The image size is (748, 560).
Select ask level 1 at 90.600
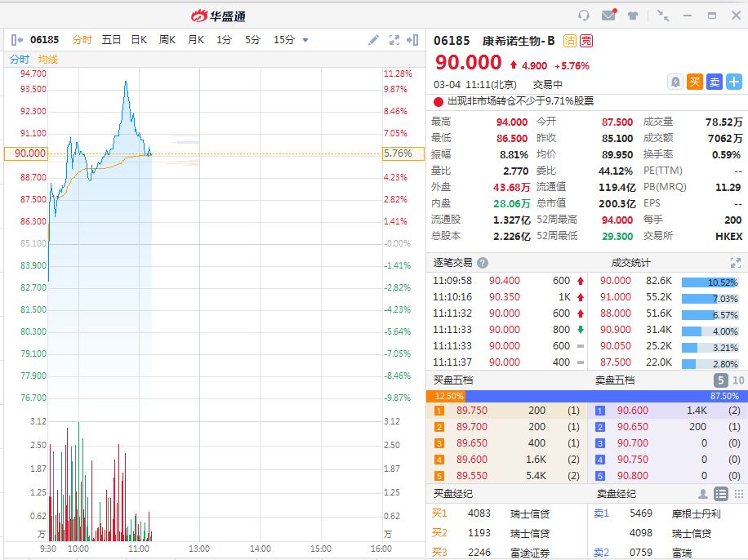pyautogui.click(x=667, y=411)
